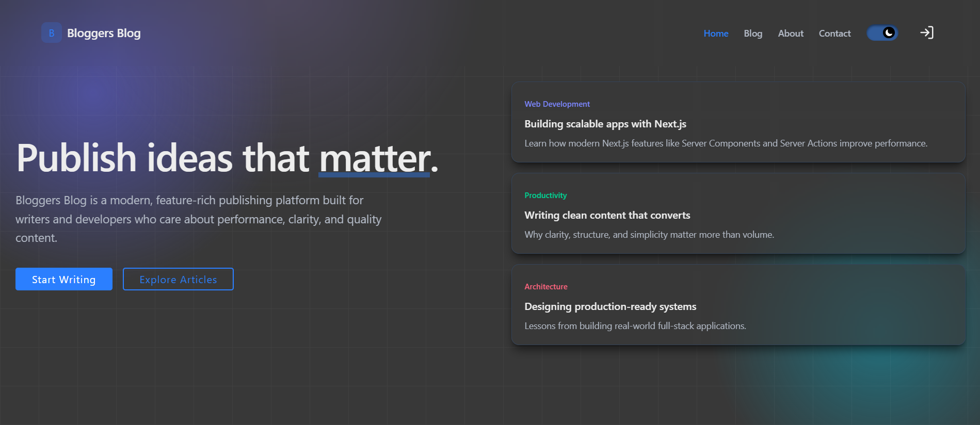Click the Next.js Server Components description text

pos(726,143)
